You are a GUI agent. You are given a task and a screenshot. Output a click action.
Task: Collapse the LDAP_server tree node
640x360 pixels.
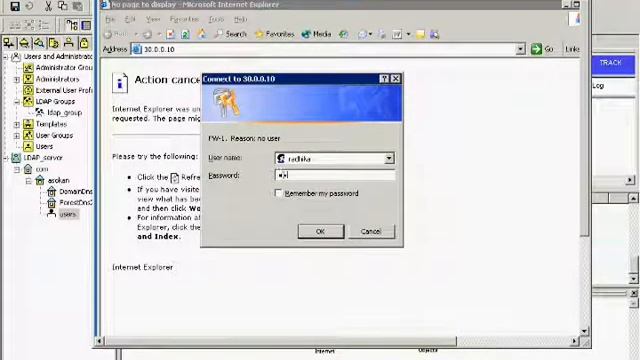point(5,158)
